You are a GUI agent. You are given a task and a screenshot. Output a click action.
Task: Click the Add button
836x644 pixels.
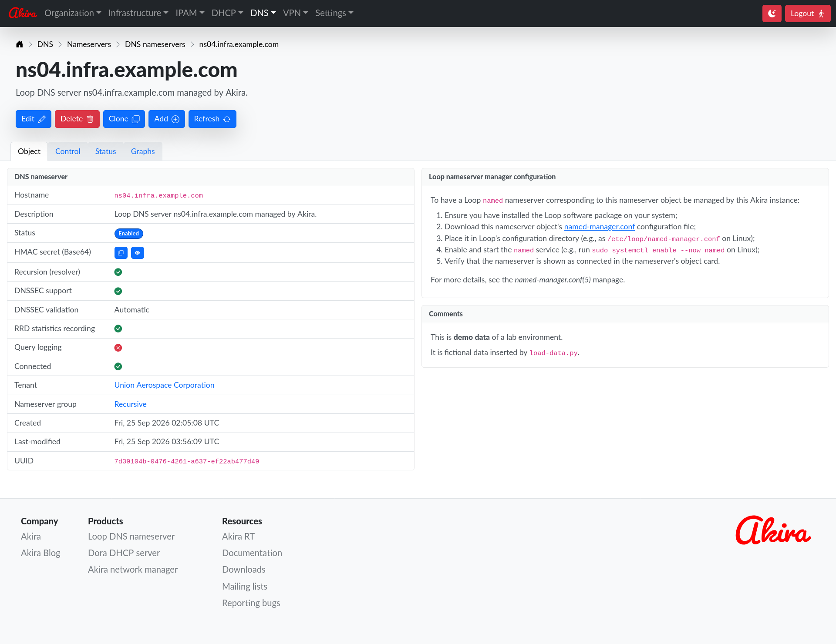click(167, 119)
